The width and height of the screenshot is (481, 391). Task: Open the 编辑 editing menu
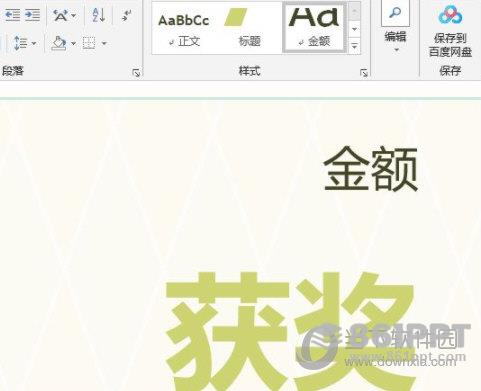(395, 28)
